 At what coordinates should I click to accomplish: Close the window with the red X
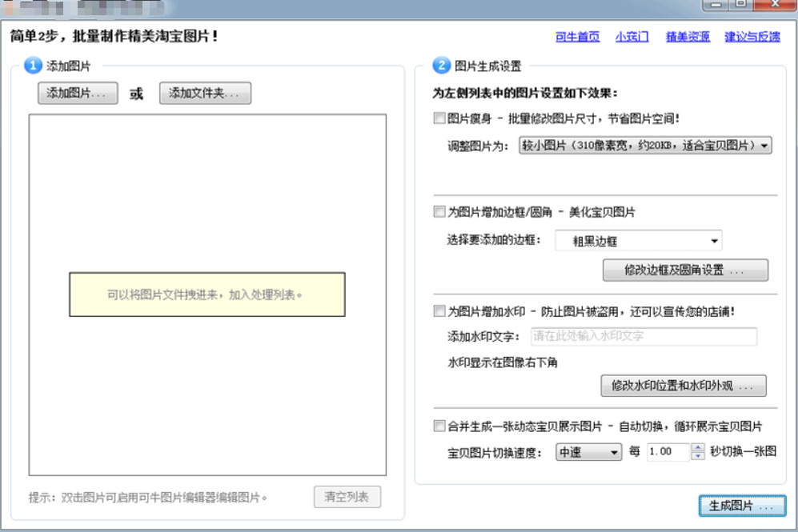tap(775, 4)
